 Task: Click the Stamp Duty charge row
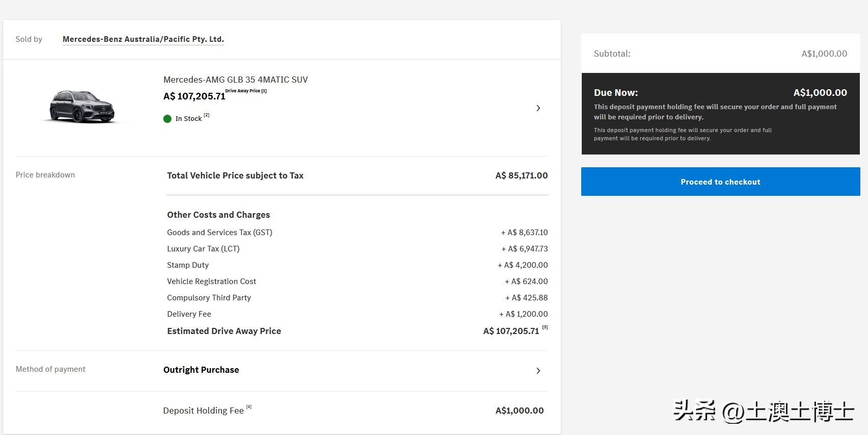[188, 265]
